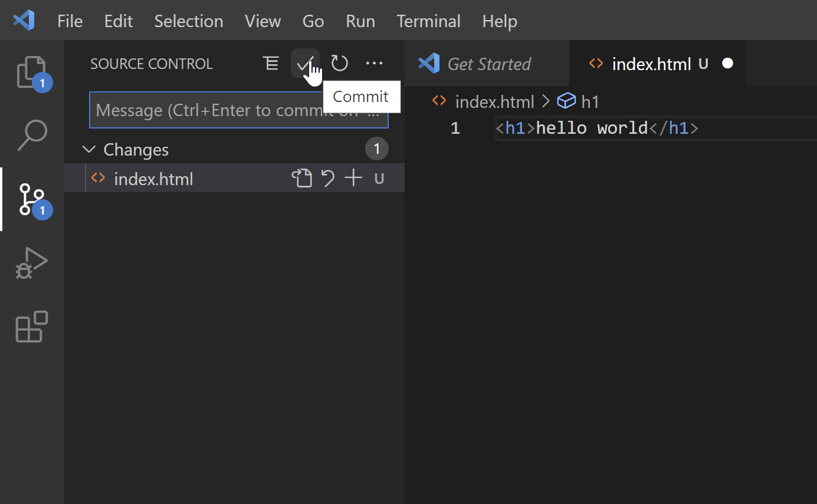The image size is (817, 504).
Task: Discard changes to index.html
Action: pyautogui.click(x=328, y=179)
